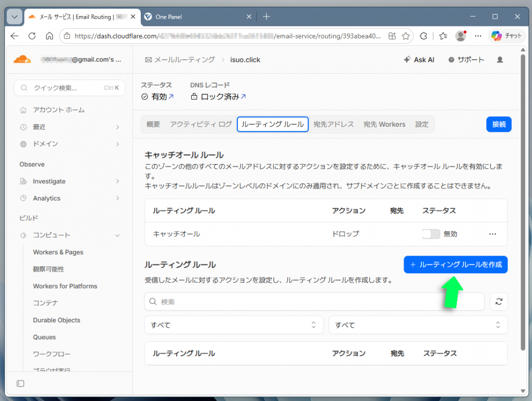
Task: Switch to 宛先 Workers tab
Action: 384,124
